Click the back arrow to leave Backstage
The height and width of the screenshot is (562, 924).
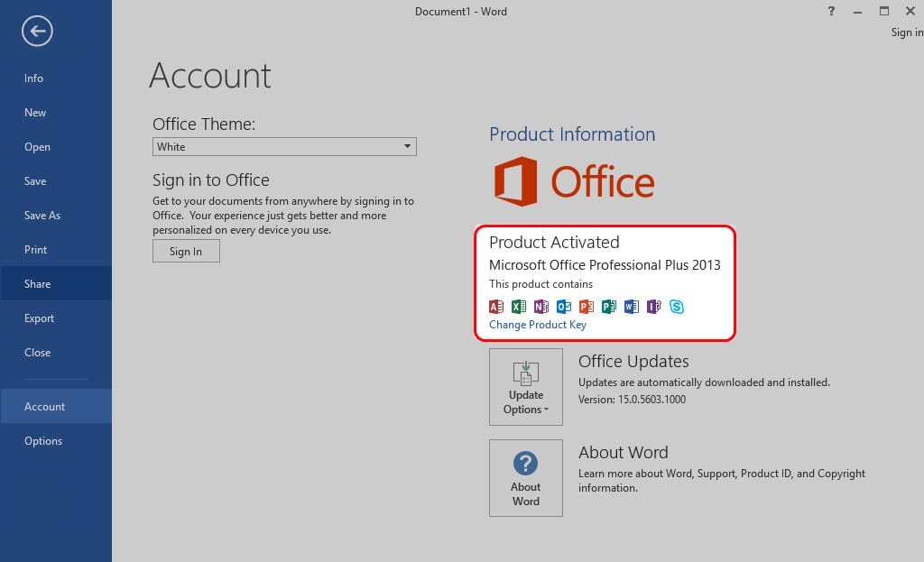coord(37,31)
